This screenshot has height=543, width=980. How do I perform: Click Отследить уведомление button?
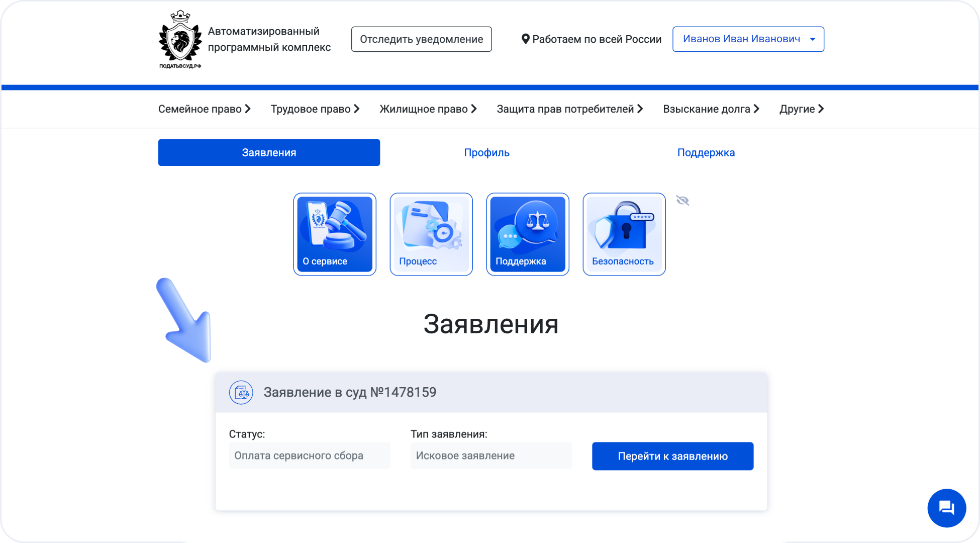421,39
